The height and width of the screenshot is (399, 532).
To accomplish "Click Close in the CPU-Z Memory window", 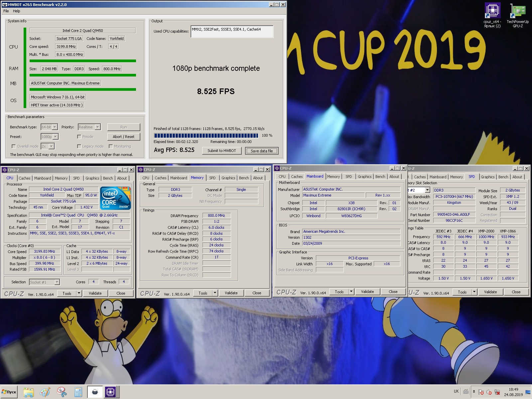I will [x=257, y=293].
